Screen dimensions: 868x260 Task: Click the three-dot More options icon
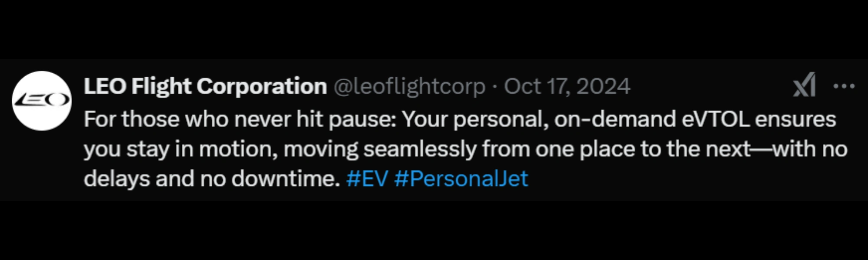pos(844,86)
